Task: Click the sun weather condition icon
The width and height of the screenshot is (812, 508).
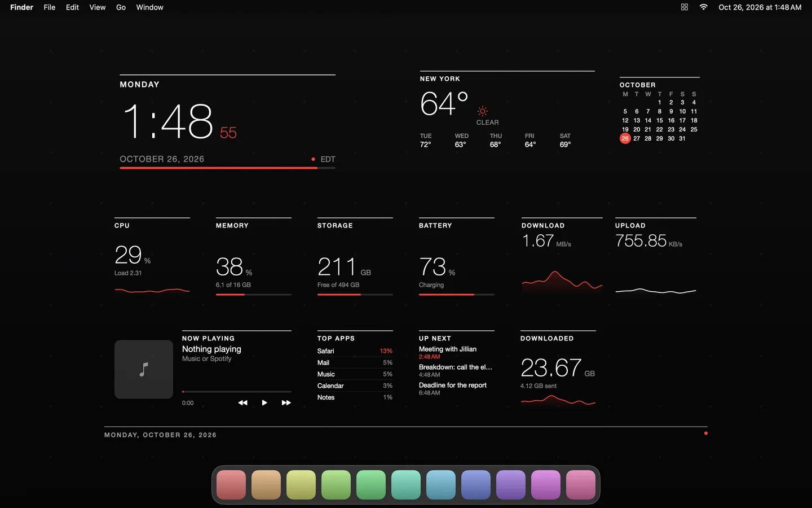Action: pyautogui.click(x=483, y=111)
